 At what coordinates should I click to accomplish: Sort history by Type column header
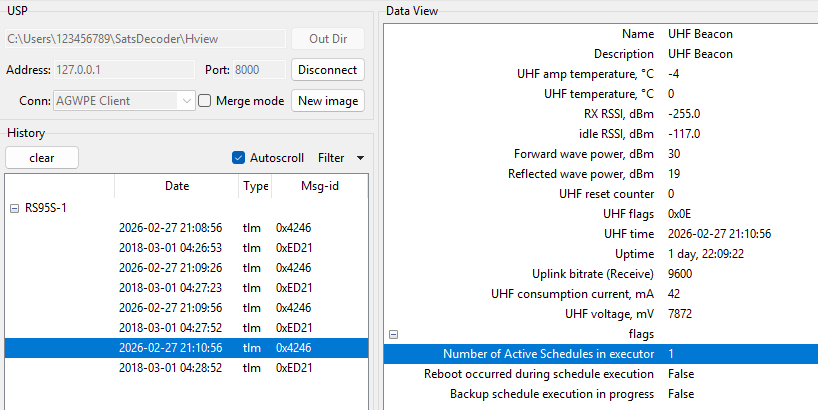click(255, 186)
